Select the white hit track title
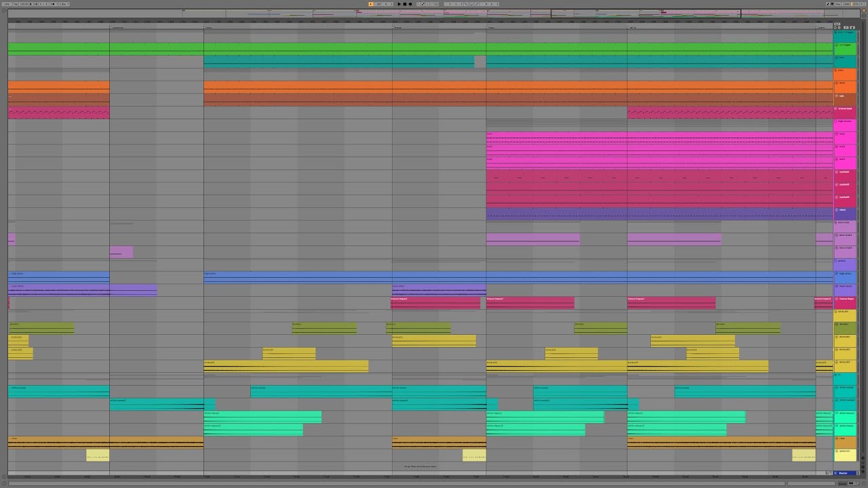This screenshot has height=488, width=868. (844, 451)
